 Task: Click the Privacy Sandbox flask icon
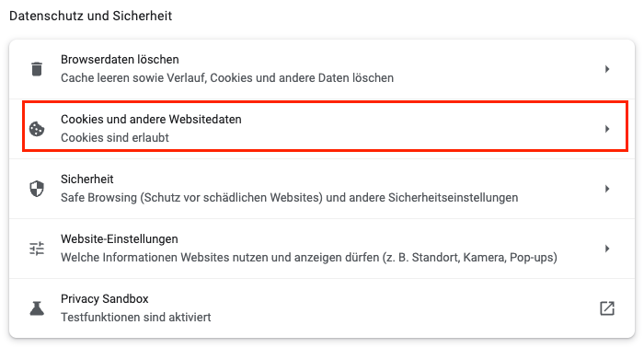[x=37, y=308]
